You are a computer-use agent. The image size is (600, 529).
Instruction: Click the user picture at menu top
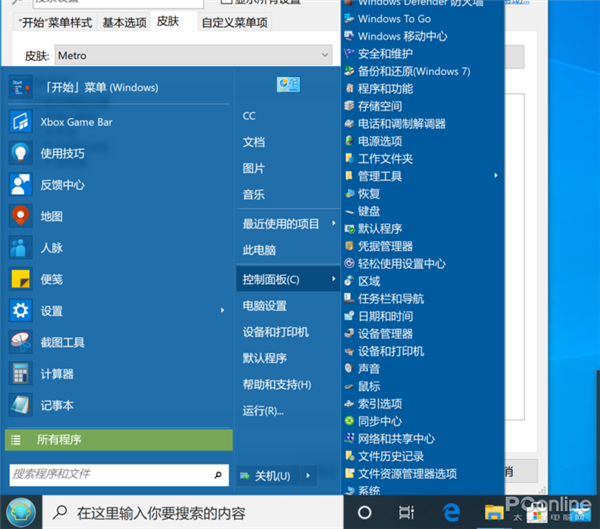(x=288, y=84)
